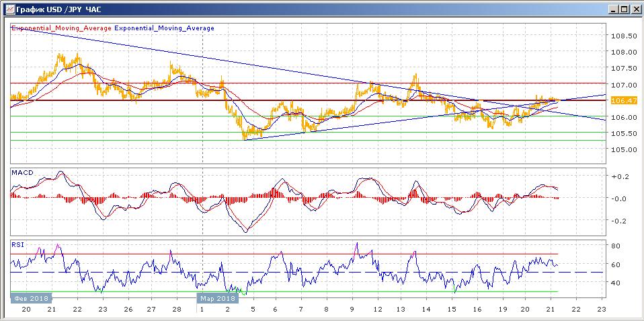This screenshot has width=644, height=321.
Task: Click the current price tag 106.47
Action: coord(625,100)
